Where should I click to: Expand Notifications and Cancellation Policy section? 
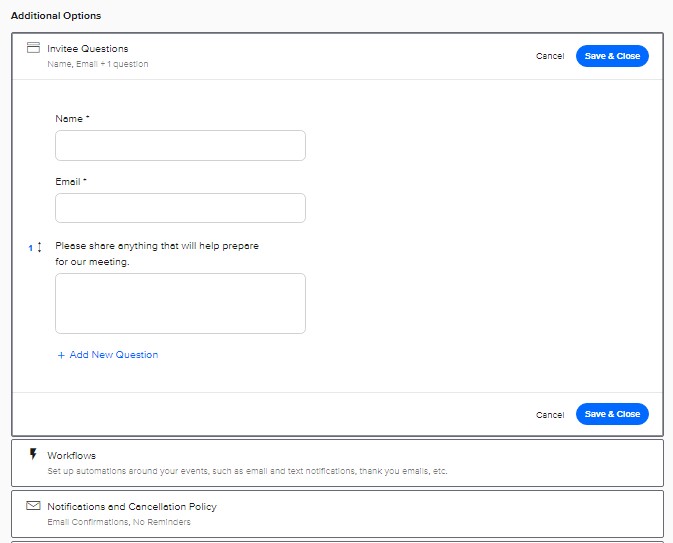point(337,514)
